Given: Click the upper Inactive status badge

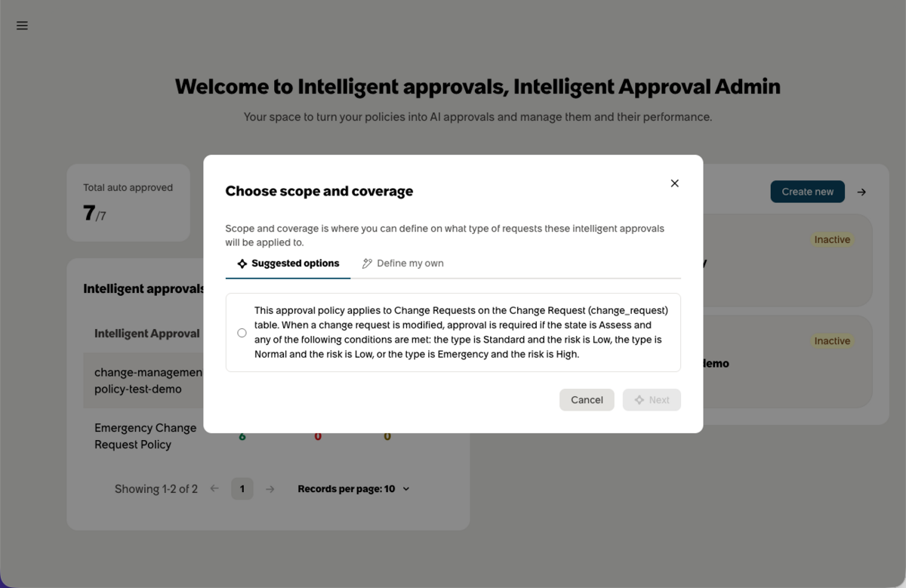Looking at the screenshot, I should tap(832, 239).
